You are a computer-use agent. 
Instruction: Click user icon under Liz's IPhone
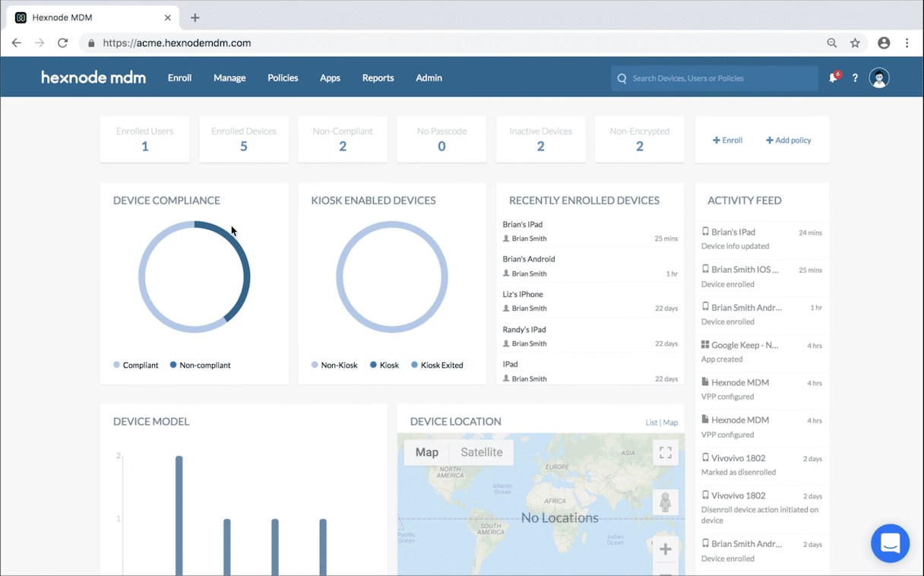click(506, 309)
